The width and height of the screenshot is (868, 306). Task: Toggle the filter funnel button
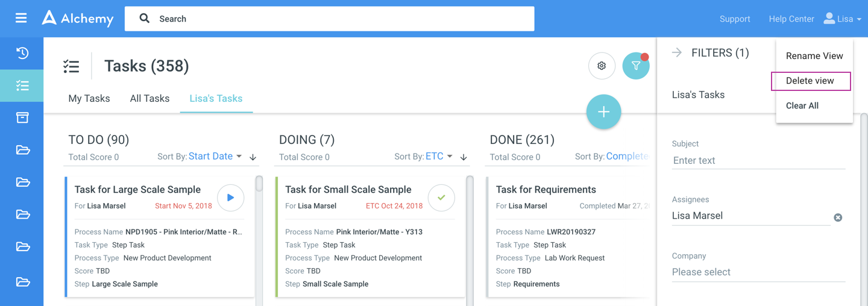635,66
